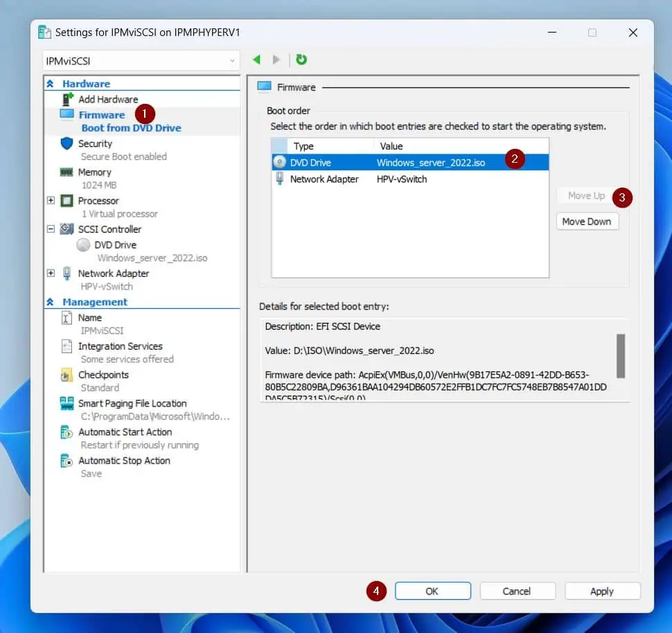Click the Automatic Start Action icon
The height and width of the screenshot is (633, 672).
click(67, 432)
